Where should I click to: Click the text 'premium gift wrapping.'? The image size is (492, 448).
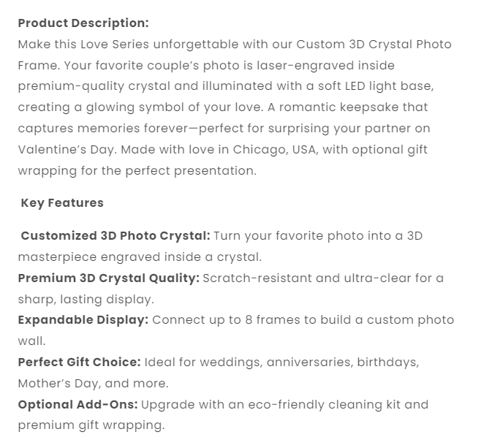[x=91, y=425]
